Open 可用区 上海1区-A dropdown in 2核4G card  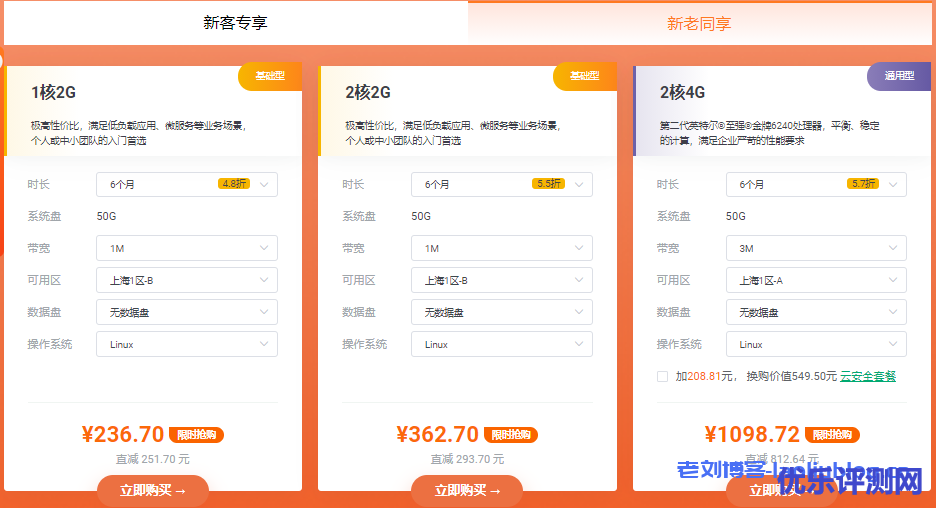click(816, 280)
